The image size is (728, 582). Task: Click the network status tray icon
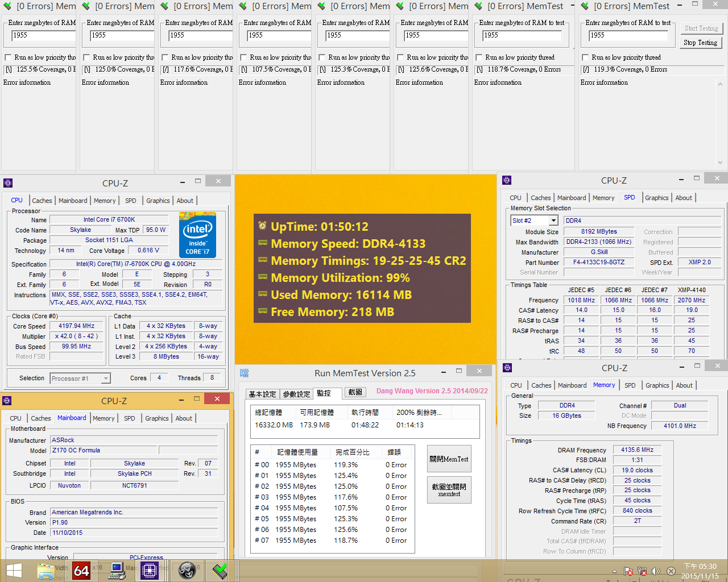(x=642, y=571)
